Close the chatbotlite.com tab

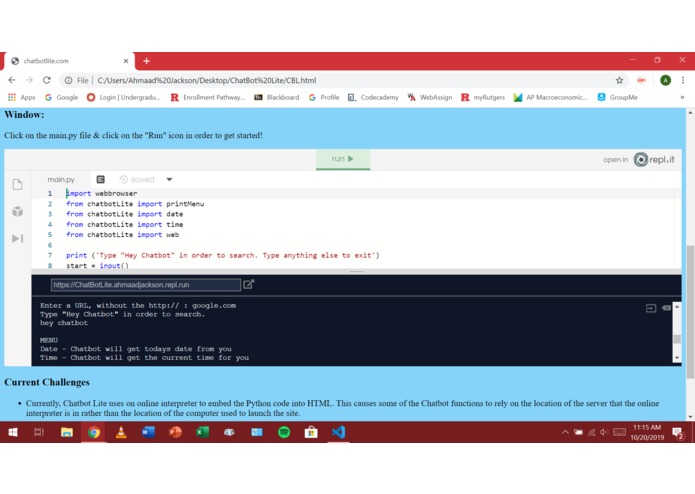coord(126,61)
